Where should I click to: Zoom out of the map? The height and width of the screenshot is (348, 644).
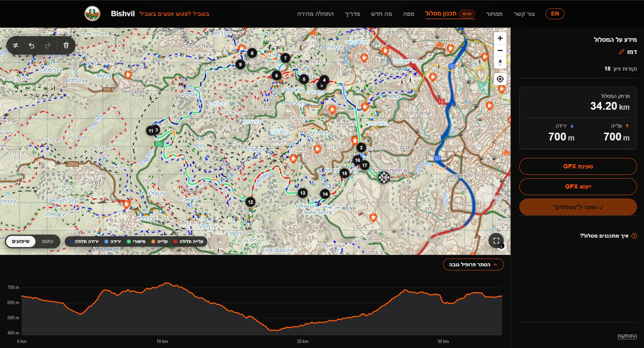click(500, 51)
